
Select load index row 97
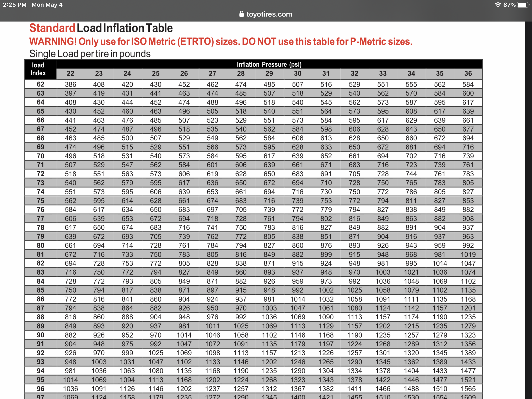(x=40, y=396)
